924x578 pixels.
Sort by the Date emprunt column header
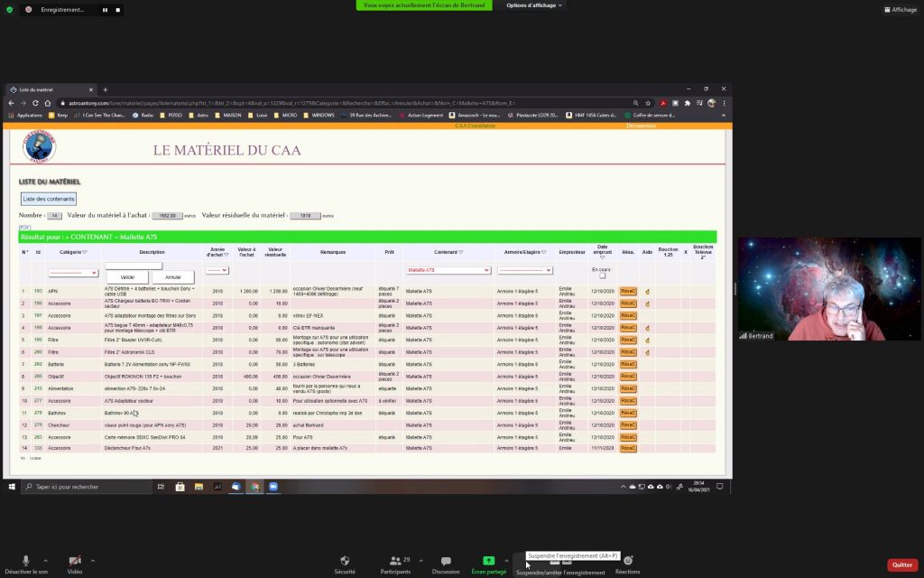coord(602,252)
